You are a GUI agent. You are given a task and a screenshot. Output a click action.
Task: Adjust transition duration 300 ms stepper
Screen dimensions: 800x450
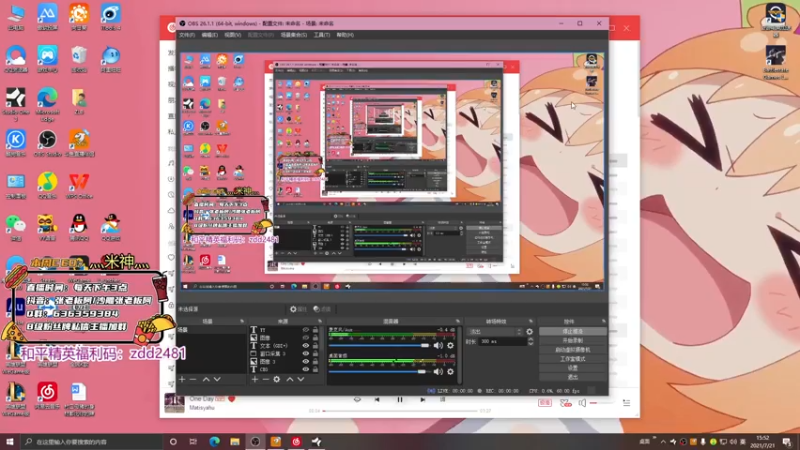click(x=530, y=341)
